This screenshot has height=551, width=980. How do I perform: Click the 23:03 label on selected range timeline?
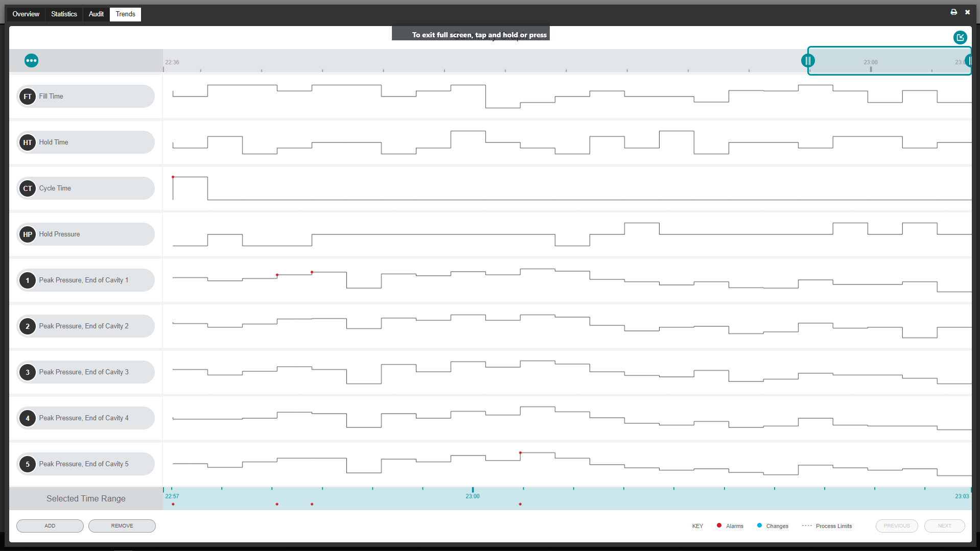[962, 496]
